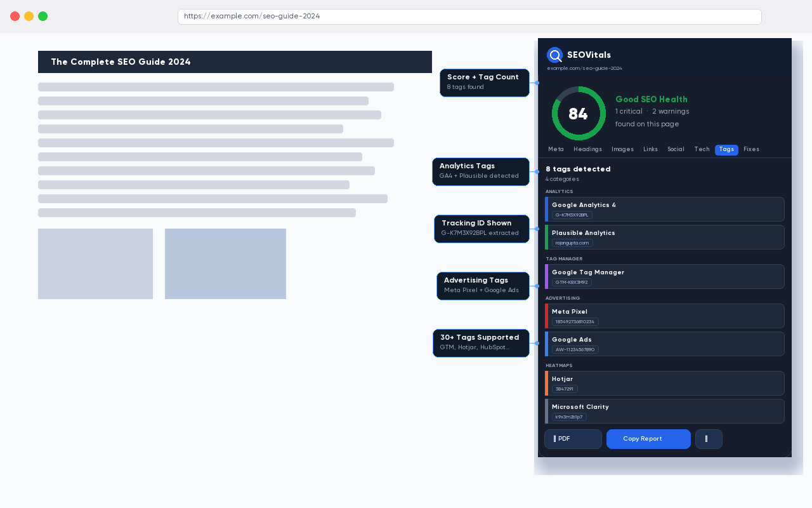Click the icon-only button beside Copy Report
The height and width of the screenshot is (508, 812).
[x=709, y=439]
